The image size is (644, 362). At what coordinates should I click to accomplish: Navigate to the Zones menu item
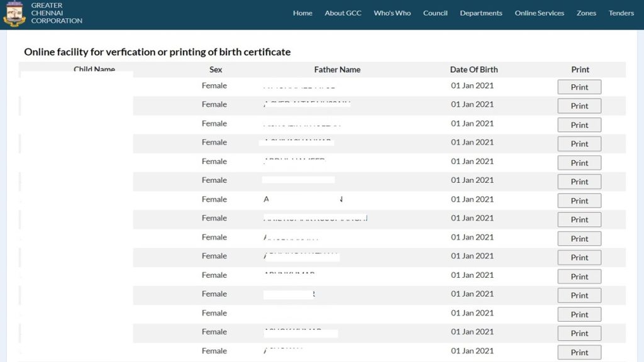[586, 13]
